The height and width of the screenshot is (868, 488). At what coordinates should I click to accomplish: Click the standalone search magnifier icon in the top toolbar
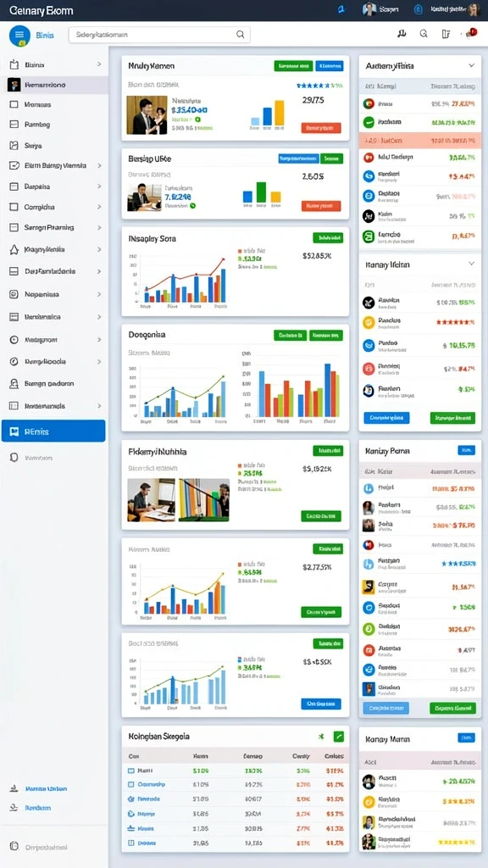424,34
